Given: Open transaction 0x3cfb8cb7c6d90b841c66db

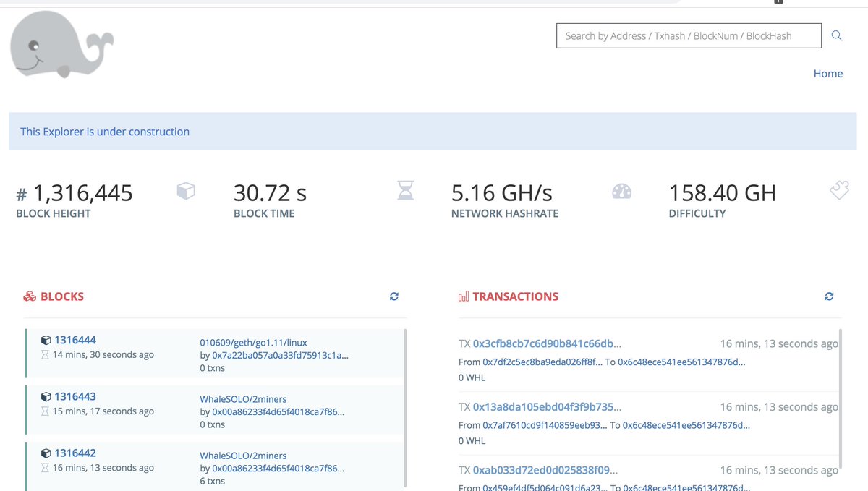Looking at the screenshot, I should pyautogui.click(x=547, y=343).
